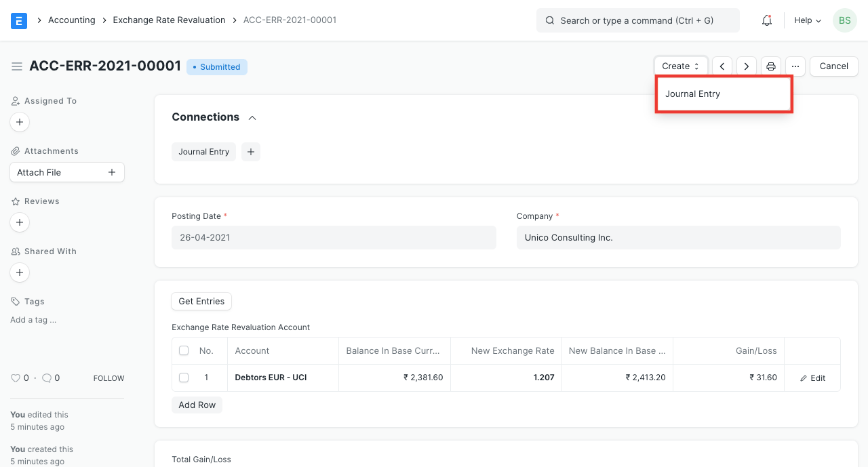Go to next document arrow
The height and width of the screenshot is (467, 868).
747,66
